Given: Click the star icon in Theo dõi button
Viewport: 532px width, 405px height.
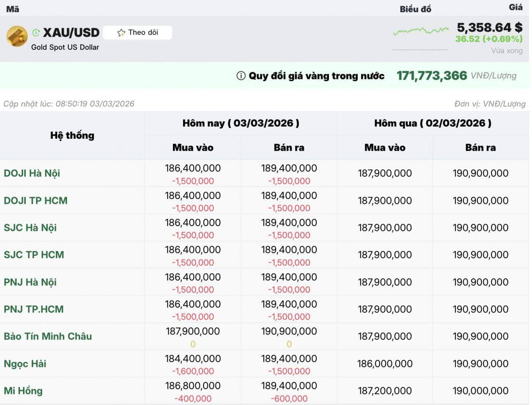Looking at the screenshot, I should point(121,33).
